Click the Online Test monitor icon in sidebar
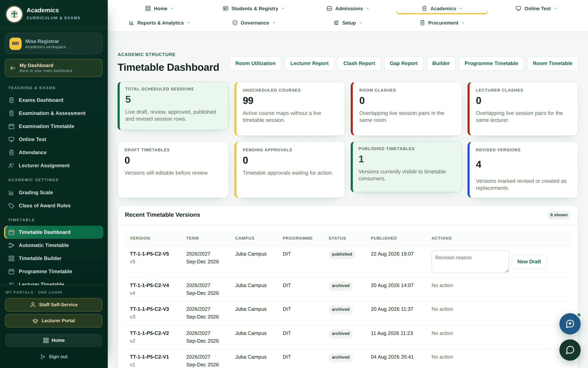This screenshot has height=368, width=588. 11,140
